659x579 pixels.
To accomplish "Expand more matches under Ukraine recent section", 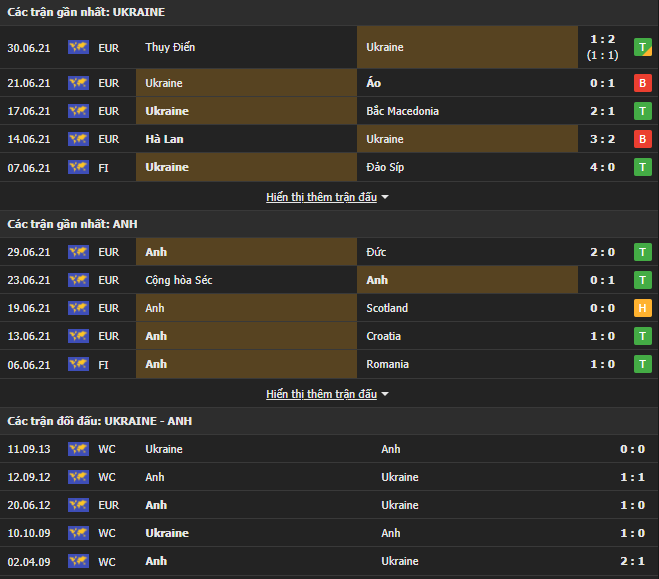I will 321,197.
